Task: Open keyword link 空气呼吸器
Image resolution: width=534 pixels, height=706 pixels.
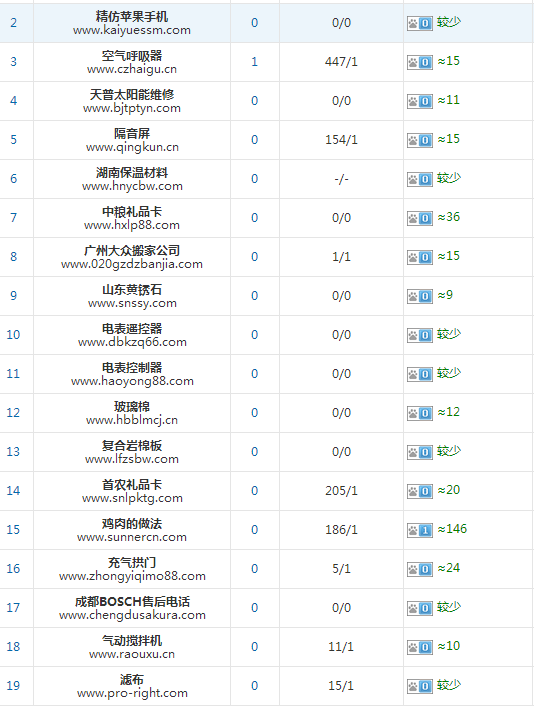Action: pyautogui.click(x=132, y=56)
